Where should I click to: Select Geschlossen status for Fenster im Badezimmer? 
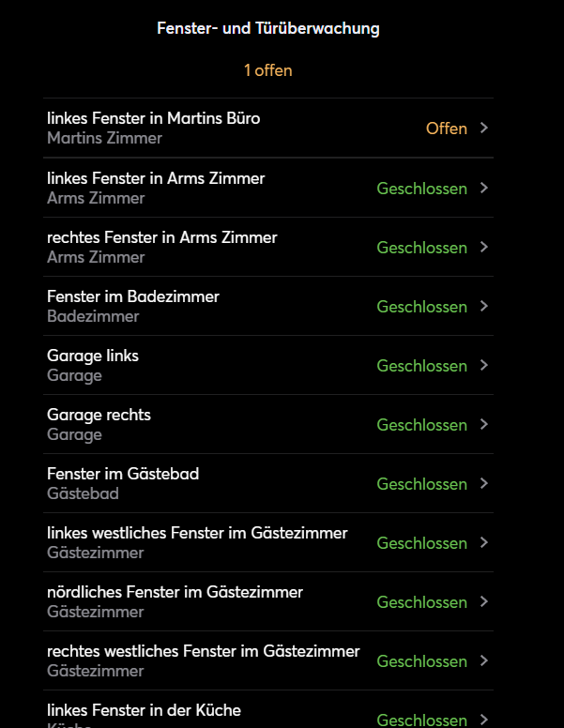click(x=421, y=307)
